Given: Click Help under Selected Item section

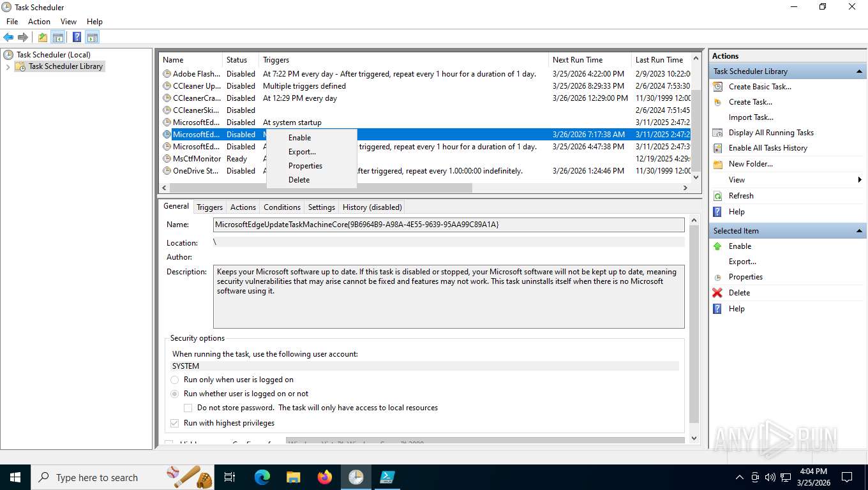Looking at the screenshot, I should 737,309.
